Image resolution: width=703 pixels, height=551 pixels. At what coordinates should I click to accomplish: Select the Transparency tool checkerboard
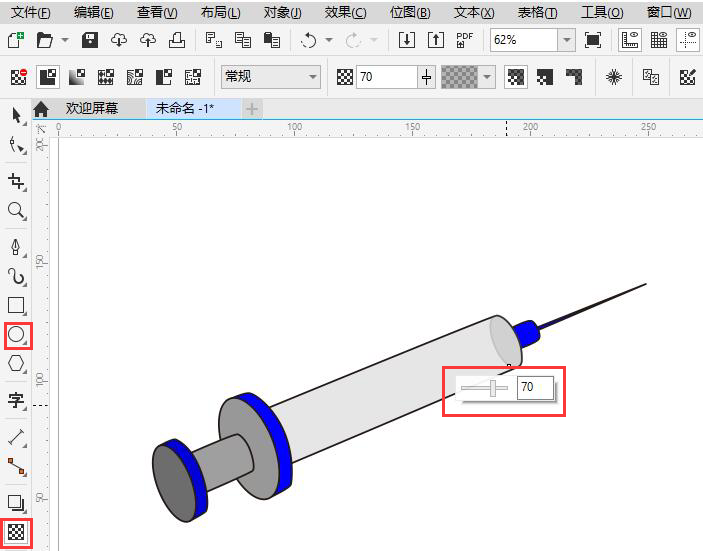click(x=16, y=532)
